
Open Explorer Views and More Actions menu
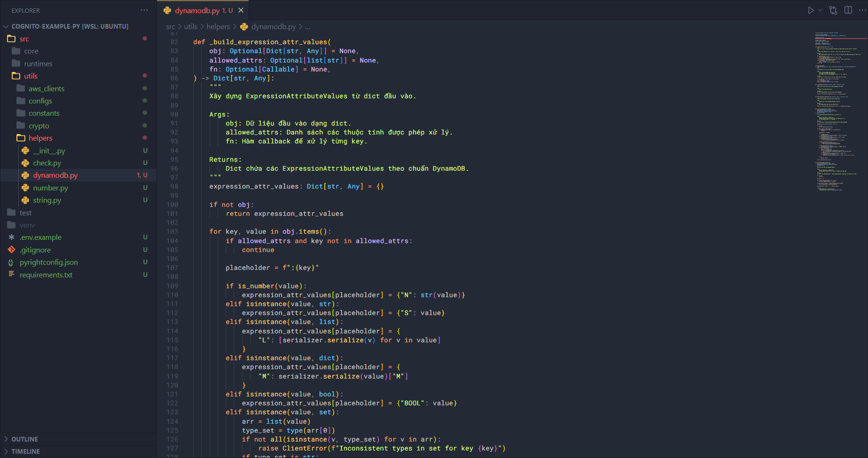click(144, 10)
